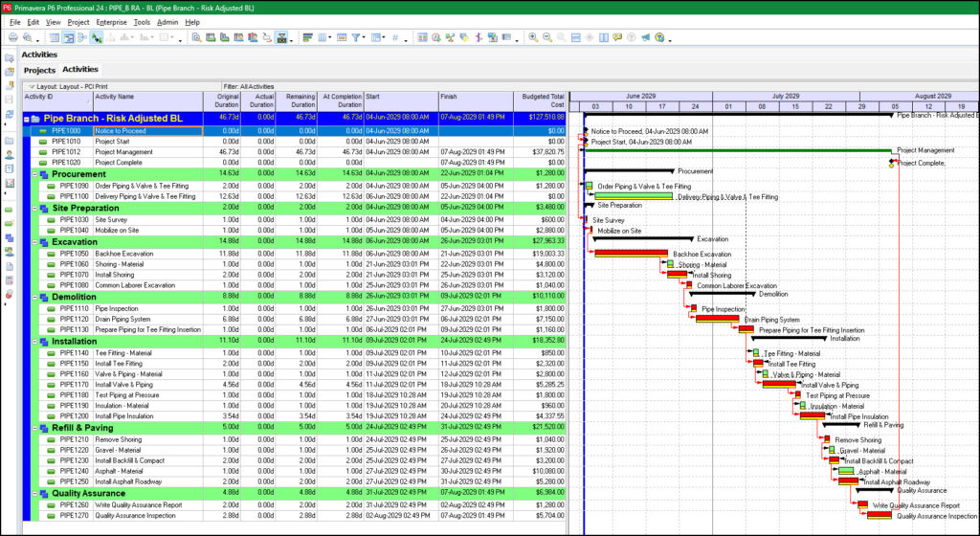Open the File menu
The height and width of the screenshot is (536, 980).
[x=15, y=22]
